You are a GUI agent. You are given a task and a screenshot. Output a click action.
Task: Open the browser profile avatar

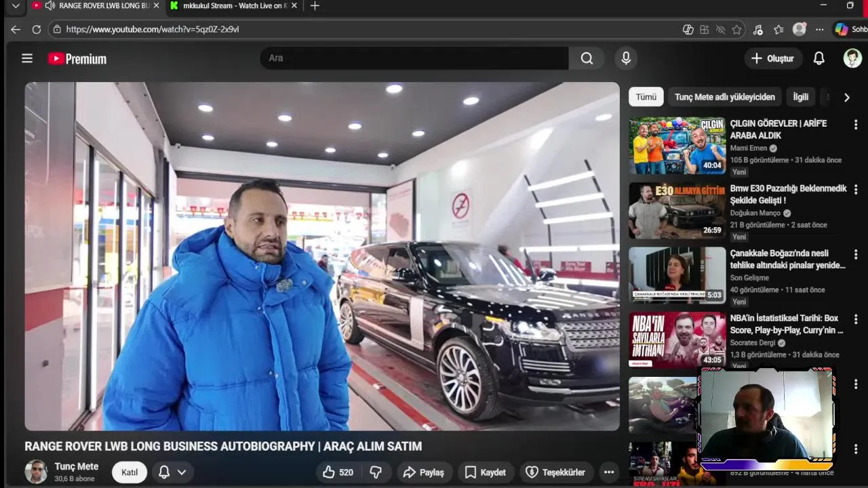800,29
